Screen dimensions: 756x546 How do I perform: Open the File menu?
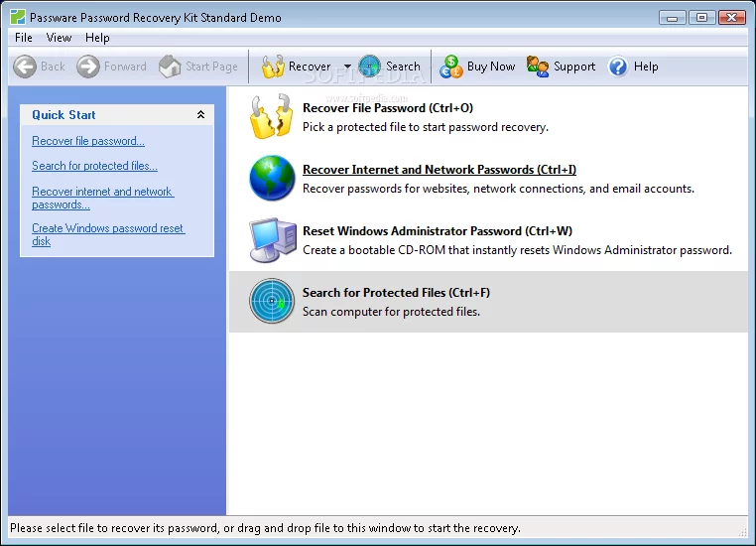[x=24, y=38]
